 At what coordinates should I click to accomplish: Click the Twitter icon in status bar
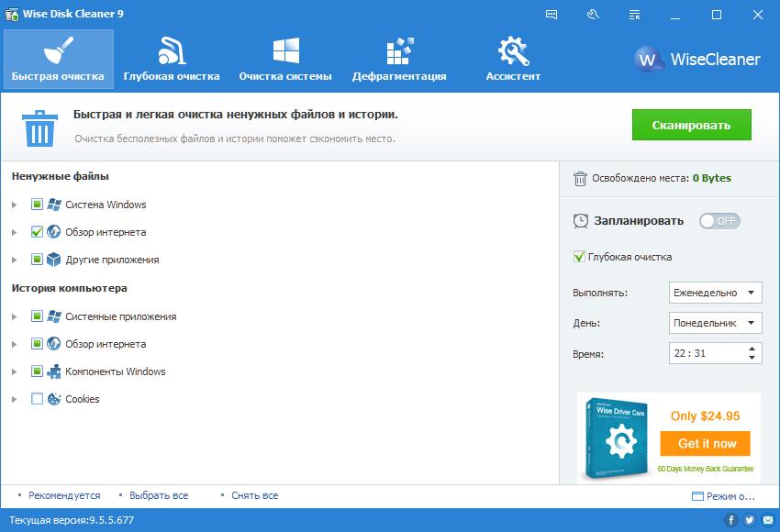point(749,520)
